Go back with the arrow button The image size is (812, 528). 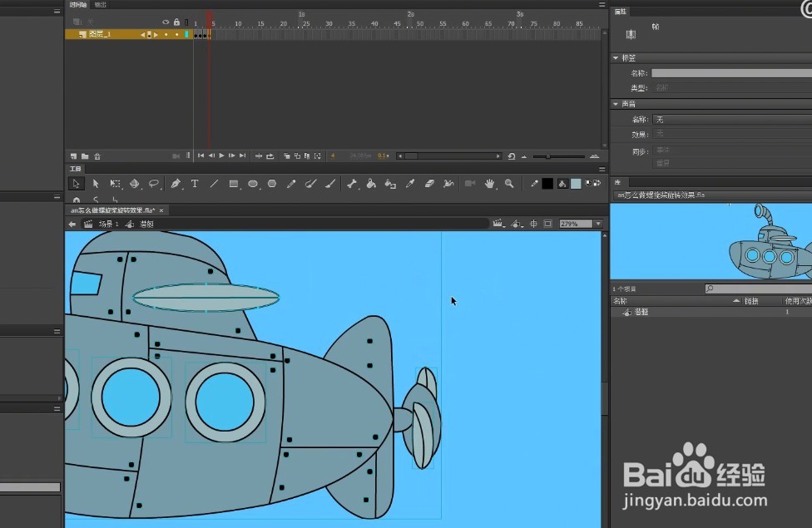[x=72, y=225]
